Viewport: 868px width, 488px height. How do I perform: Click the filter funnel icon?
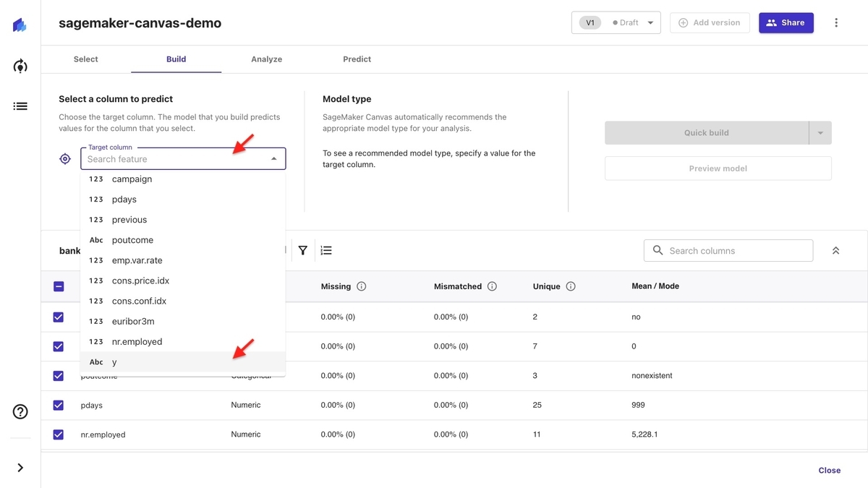click(303, 251)
